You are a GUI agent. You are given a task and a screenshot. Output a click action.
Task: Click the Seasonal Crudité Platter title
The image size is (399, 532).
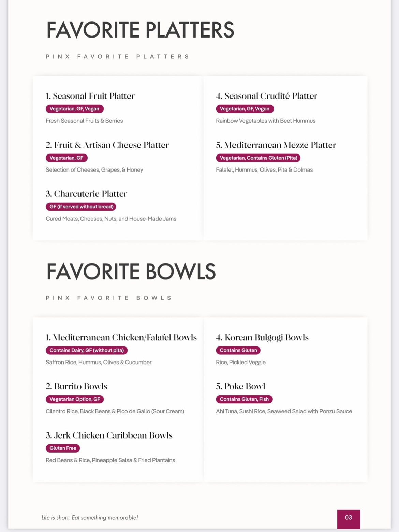tap(267, 96)
